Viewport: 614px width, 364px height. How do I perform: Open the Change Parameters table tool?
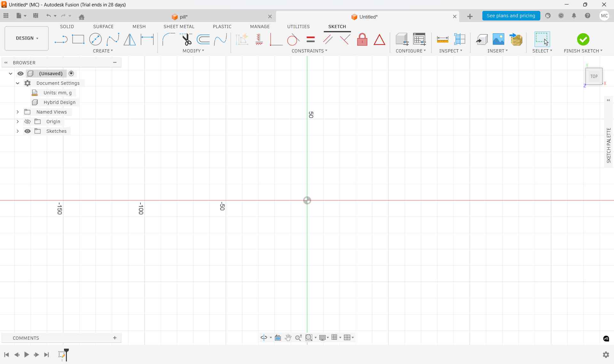point(419,39)
